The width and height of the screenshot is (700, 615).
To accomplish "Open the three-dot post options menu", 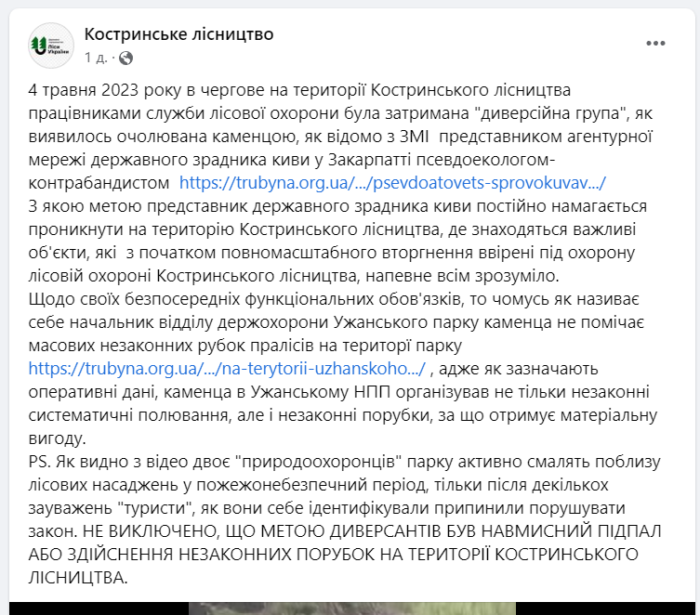I will tap(655, 44).
